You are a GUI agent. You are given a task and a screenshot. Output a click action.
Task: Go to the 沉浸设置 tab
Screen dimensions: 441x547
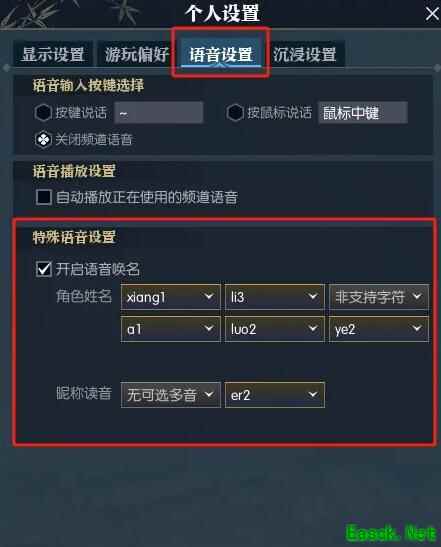305,54
